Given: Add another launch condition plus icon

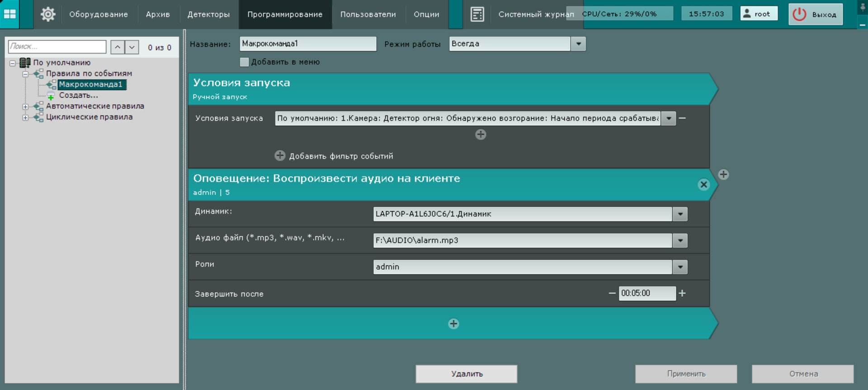Looking at the screenshot, I should 481,134.
